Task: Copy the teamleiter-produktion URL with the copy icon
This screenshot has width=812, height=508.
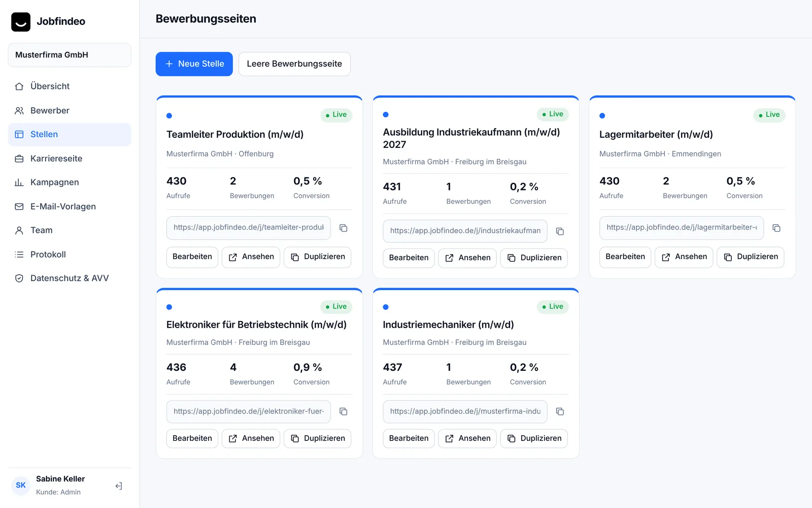Action: 344,228
